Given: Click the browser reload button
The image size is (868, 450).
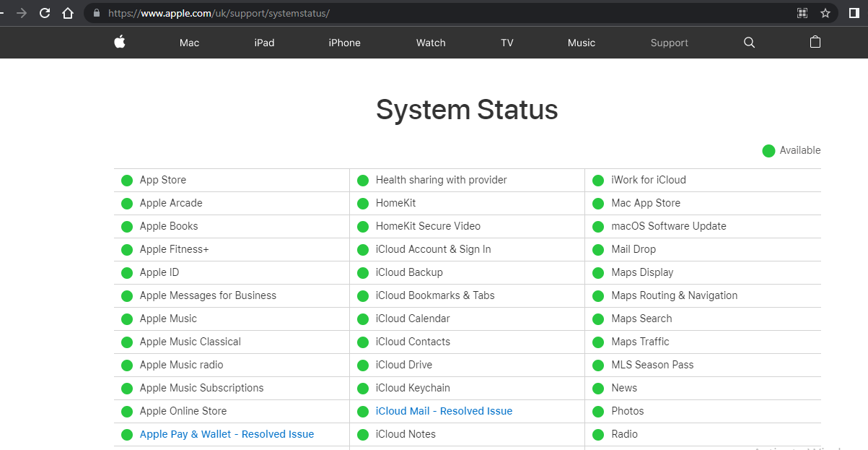Looking at the screenshot, I should [x=45, y=13].
